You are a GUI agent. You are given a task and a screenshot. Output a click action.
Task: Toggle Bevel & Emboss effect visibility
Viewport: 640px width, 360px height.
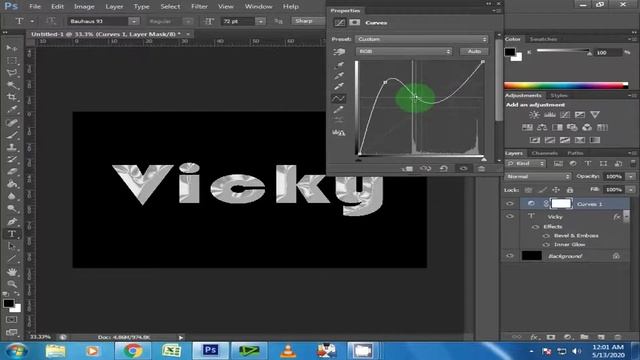click(546, 236)
